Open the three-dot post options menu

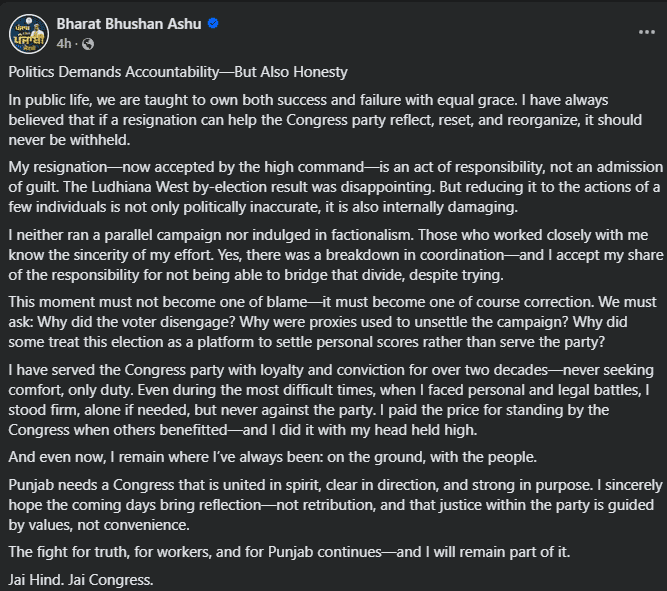click(x=646, y=32)
